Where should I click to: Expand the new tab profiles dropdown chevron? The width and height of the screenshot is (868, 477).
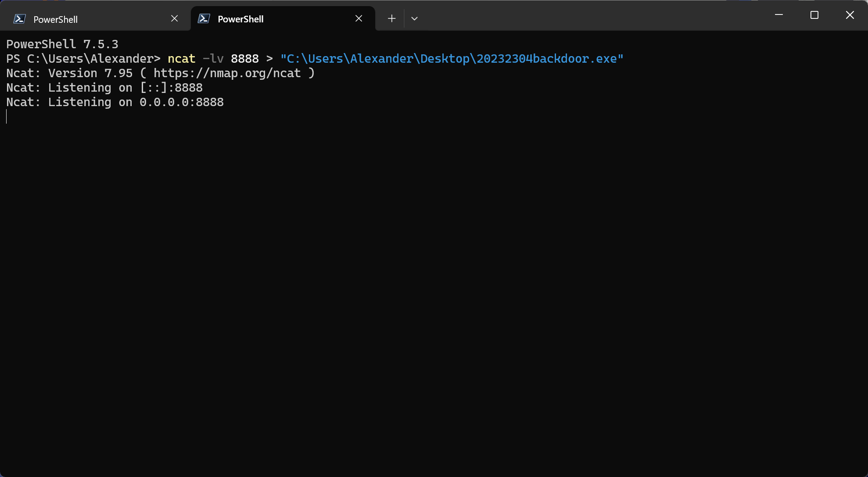click(414, 18)
